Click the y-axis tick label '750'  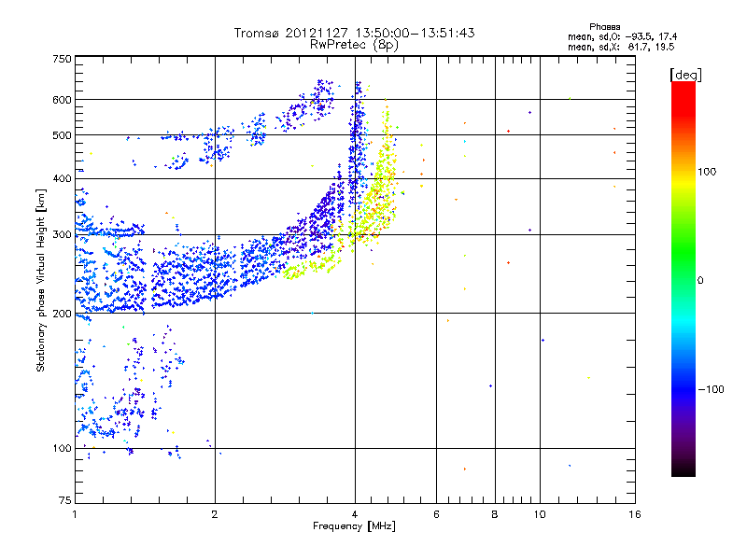[x=62, y=59]
